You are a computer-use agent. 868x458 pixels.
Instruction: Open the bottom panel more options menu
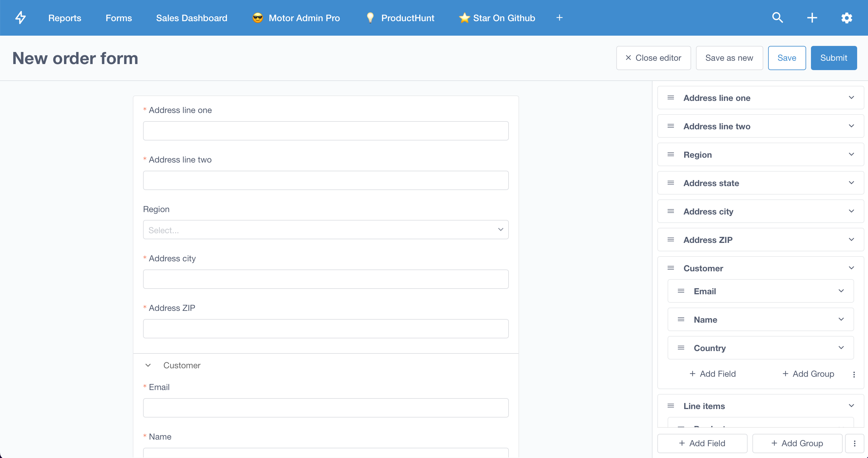(x=854, y=443)
